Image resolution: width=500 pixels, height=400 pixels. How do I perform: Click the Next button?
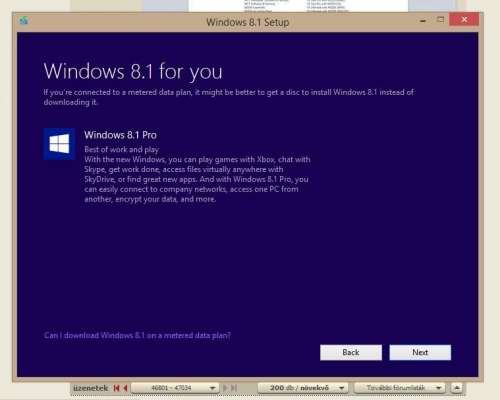[420, 352]
